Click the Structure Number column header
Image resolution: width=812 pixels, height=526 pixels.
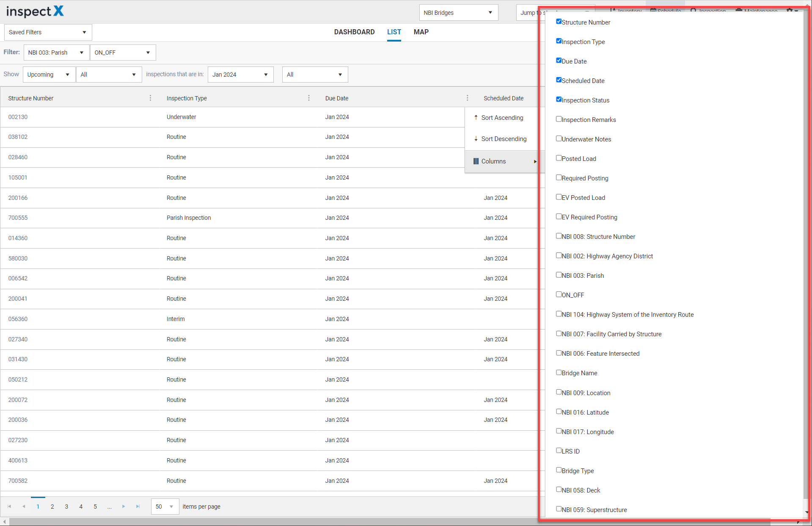(x=31, y=98)
